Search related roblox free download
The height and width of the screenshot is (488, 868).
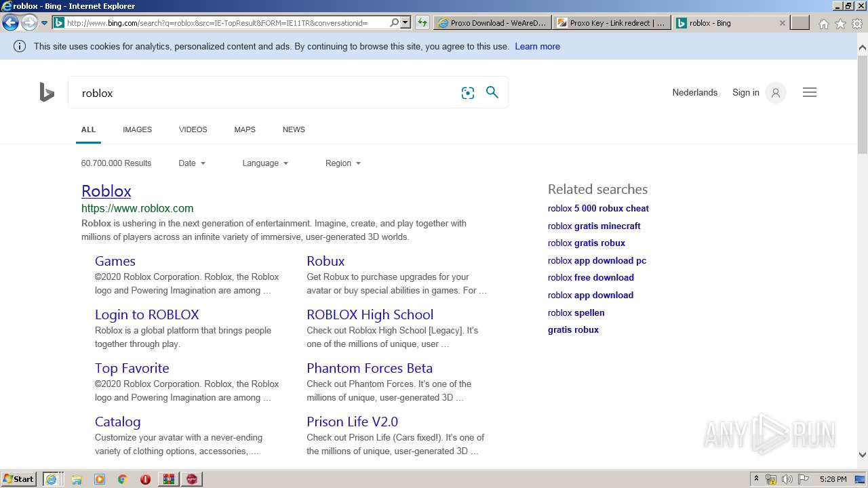[591, 277]
